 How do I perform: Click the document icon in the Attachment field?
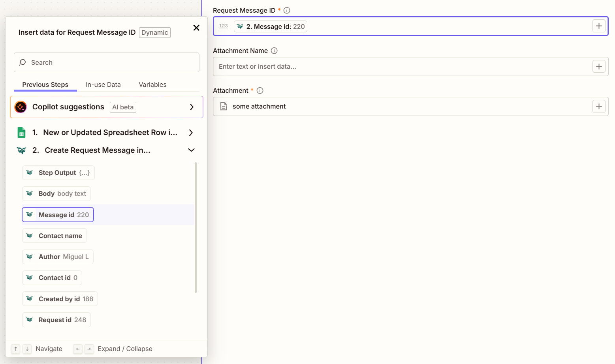[x=224, y=106]
